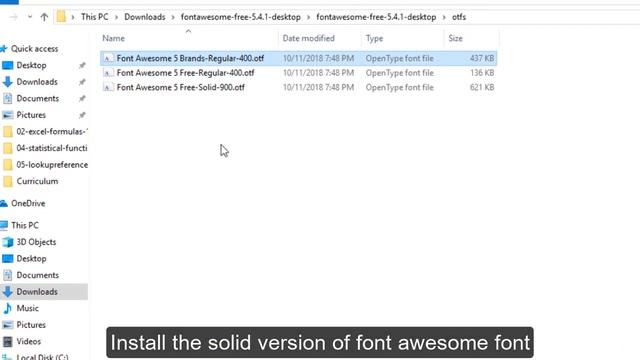Open the 05-lookupreference folder

[52, 165]
